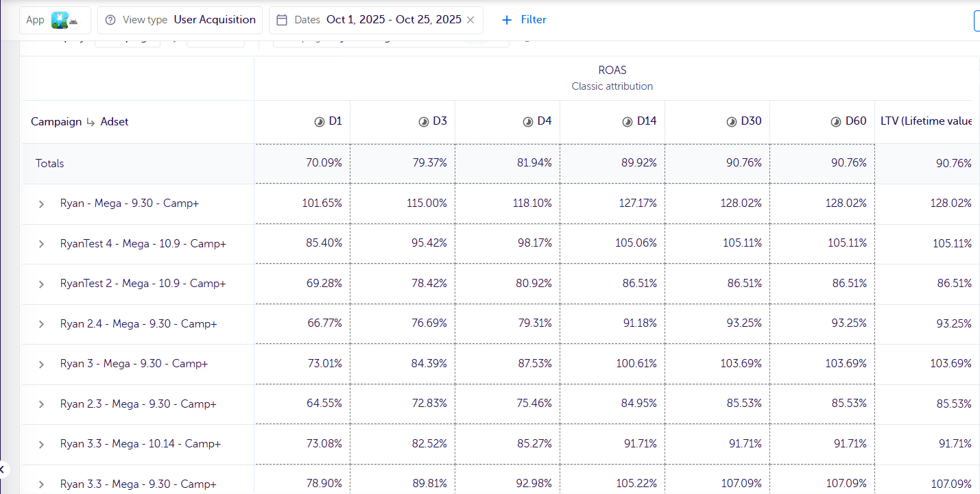
Task: Sort by the D30 column header
Action: tap(751, 121)
